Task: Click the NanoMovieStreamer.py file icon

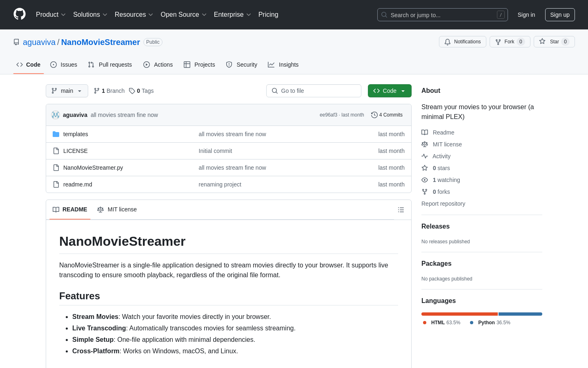Action: coord(56,168)
